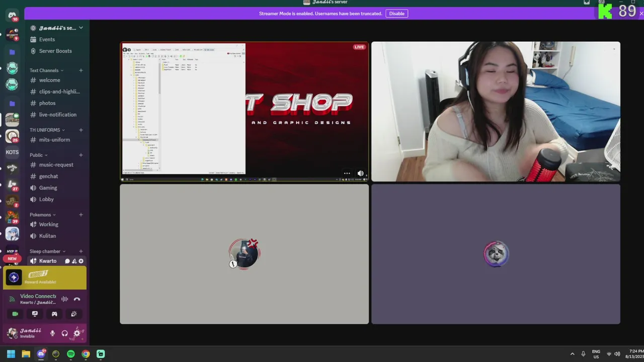Screen dimensions: 644x362
Task: Open taskbar clock and date
Action: point(634,354)
